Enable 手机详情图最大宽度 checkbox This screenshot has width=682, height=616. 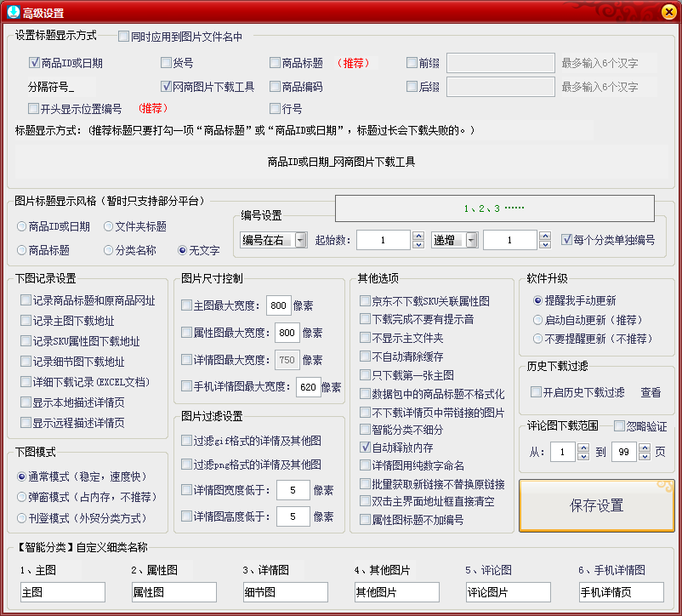click(186, 386)
